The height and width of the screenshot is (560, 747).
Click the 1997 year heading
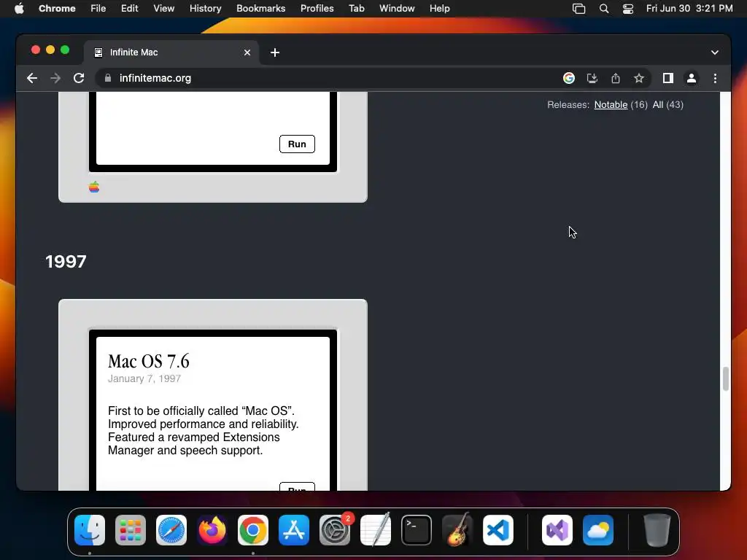pos(66,262)
